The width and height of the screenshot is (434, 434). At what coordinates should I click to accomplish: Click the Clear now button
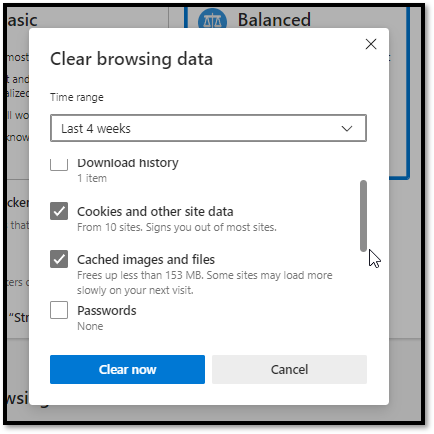127,369
